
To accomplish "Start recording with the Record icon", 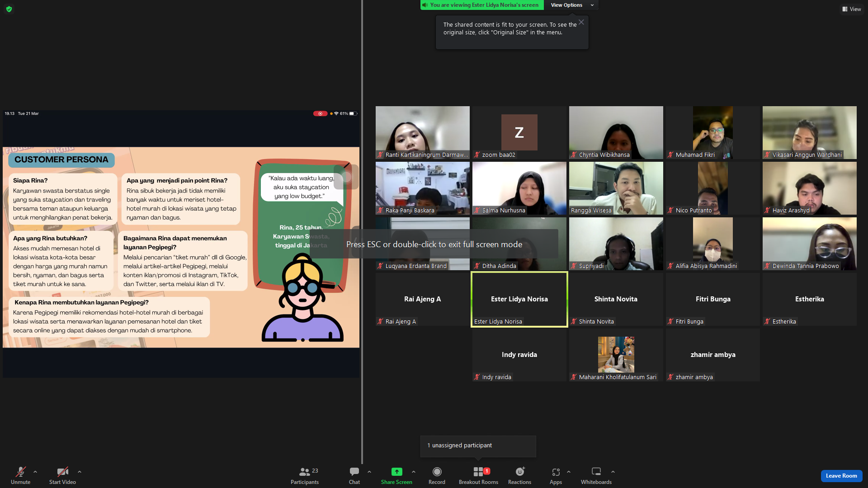I will 437,472.
